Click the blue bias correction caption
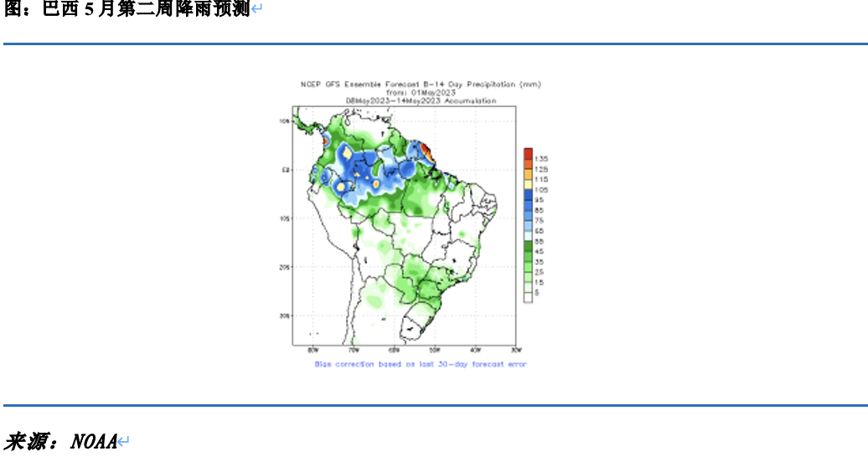The height and width of the screenshot is (462, 868). coord(421,364)
